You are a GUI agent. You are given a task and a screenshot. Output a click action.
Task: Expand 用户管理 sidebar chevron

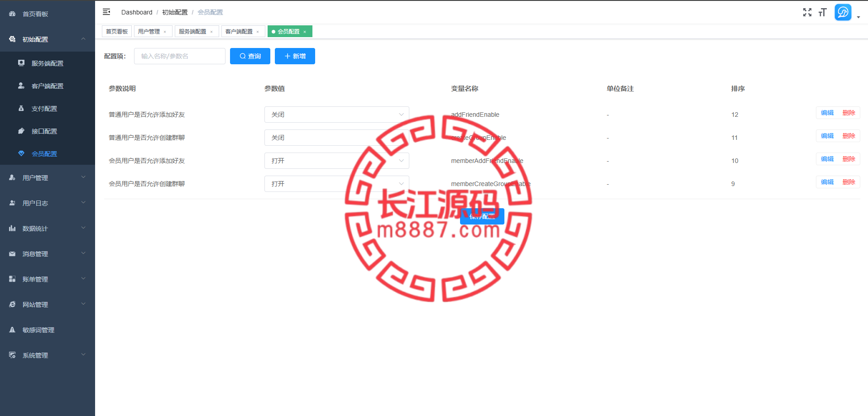tap(83, 177)
